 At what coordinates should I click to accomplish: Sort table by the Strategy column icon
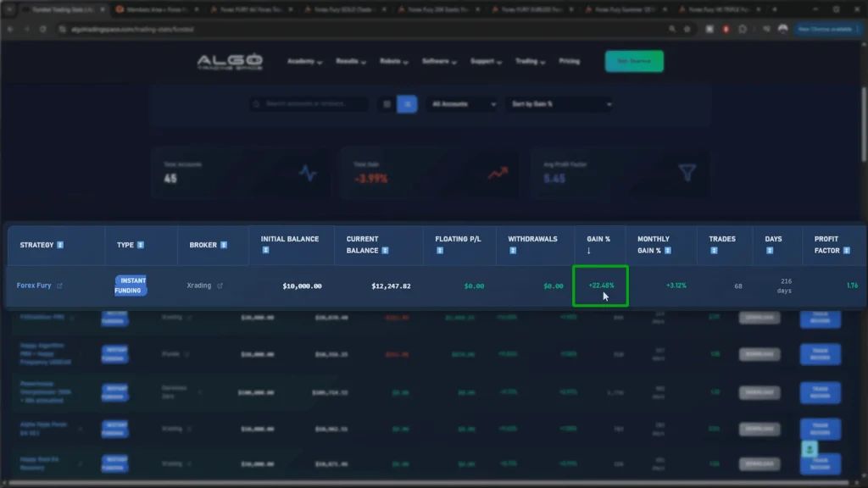[x=60, y=245]
